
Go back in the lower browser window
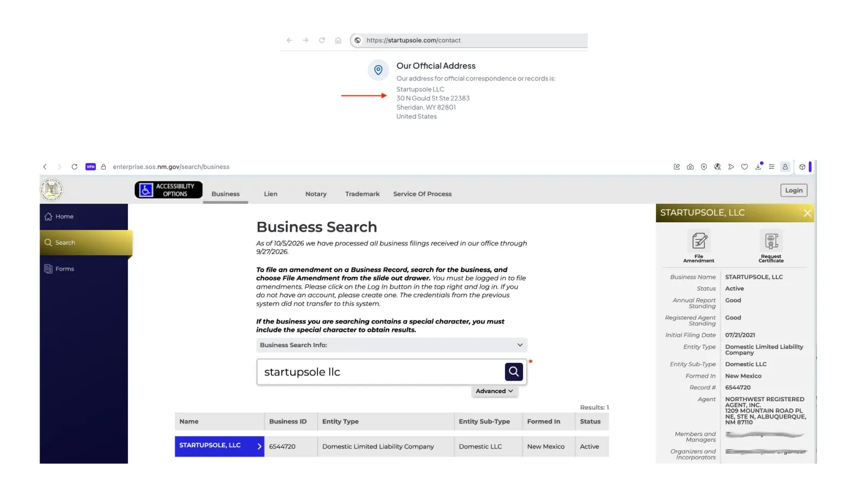pos(45,167)
